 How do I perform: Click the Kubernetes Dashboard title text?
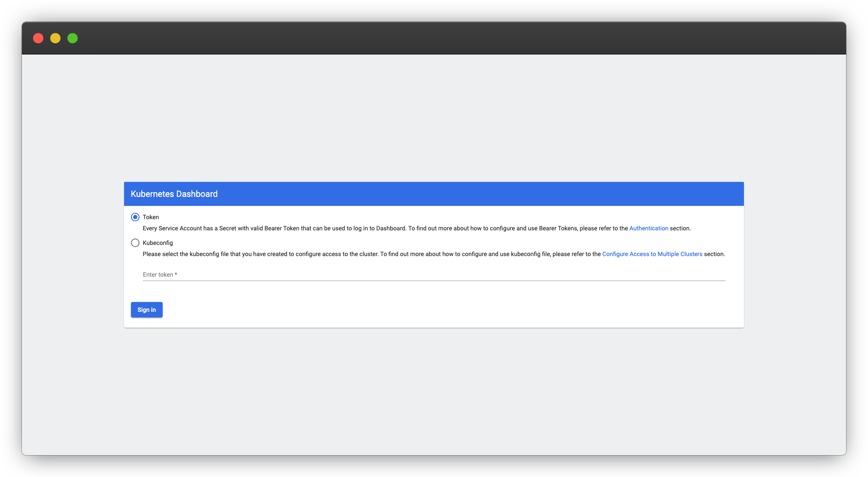174,194
